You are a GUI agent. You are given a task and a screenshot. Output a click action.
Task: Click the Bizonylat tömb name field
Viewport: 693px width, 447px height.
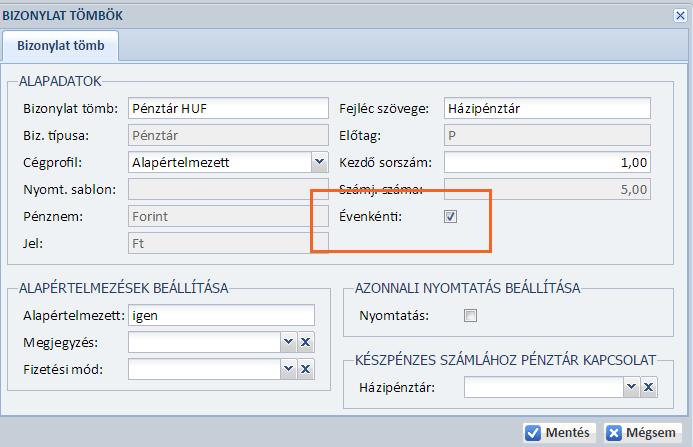(227, 108)
